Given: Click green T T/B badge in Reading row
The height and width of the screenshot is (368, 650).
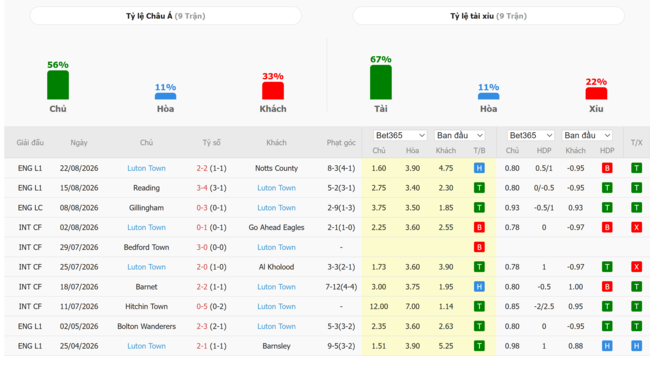Looking at the screenshot, I should (x=479, y=188).
